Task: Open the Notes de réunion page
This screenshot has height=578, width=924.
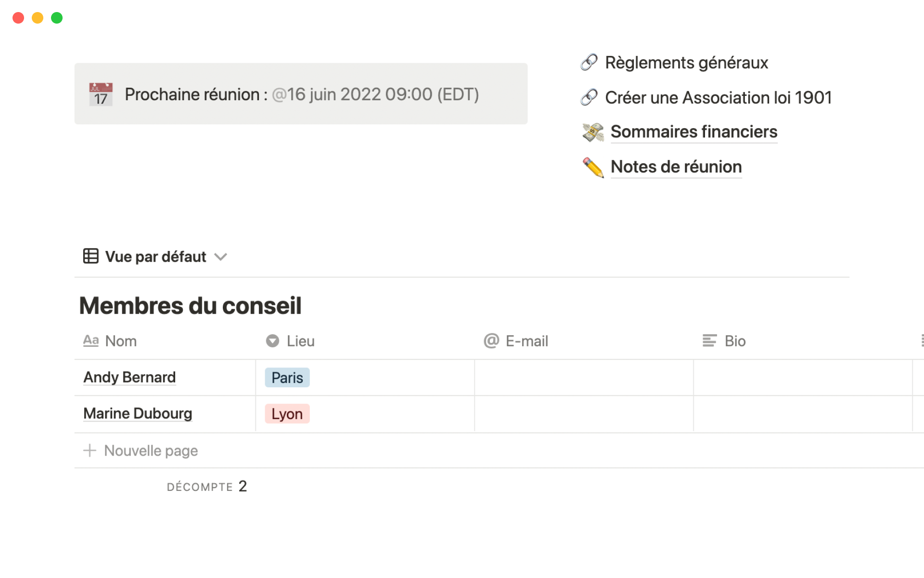Action: [x=676, y=167]
